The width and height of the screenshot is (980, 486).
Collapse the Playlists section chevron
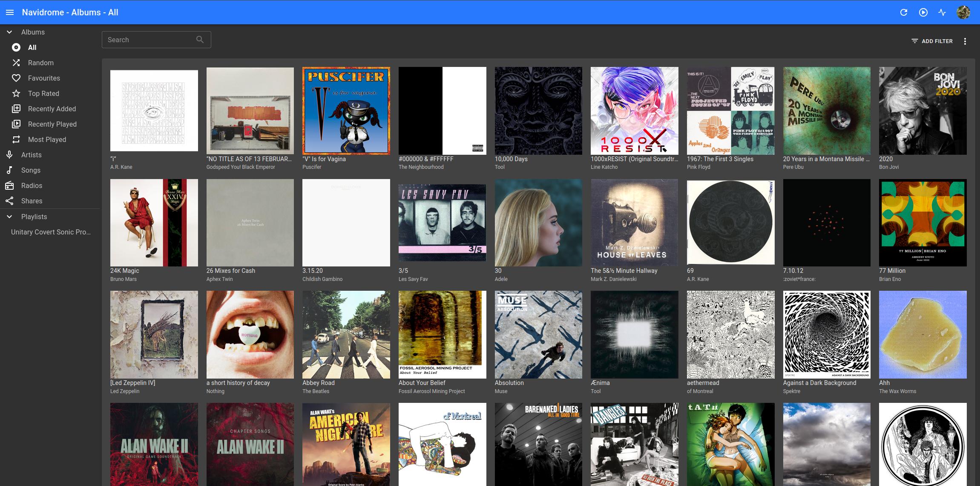click(9, 217)
